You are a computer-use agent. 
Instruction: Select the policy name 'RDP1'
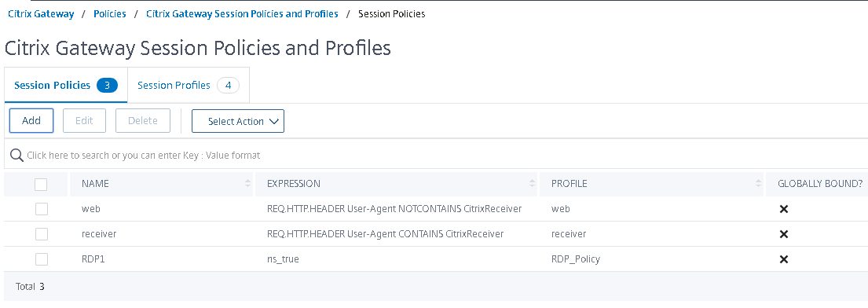(x=93, y=258)
